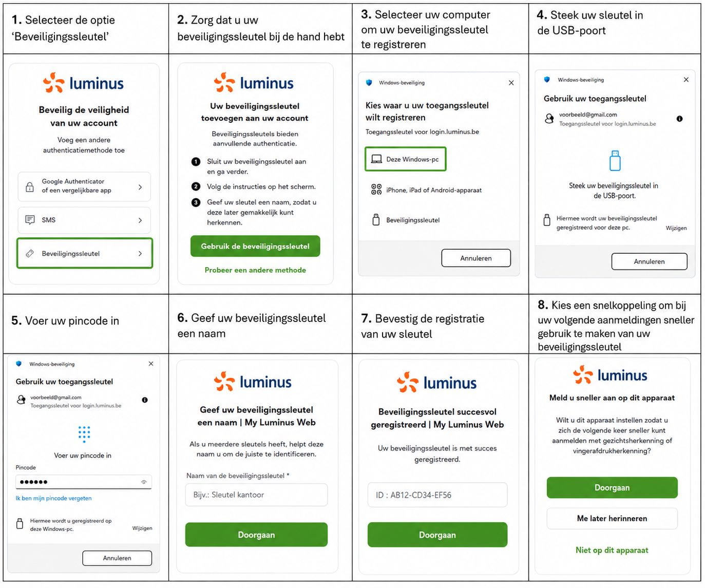
Task: Click the USB key icon next to Beveiligingssleutel in step 3
Action: pyautogui.click(x=376, y=220)
